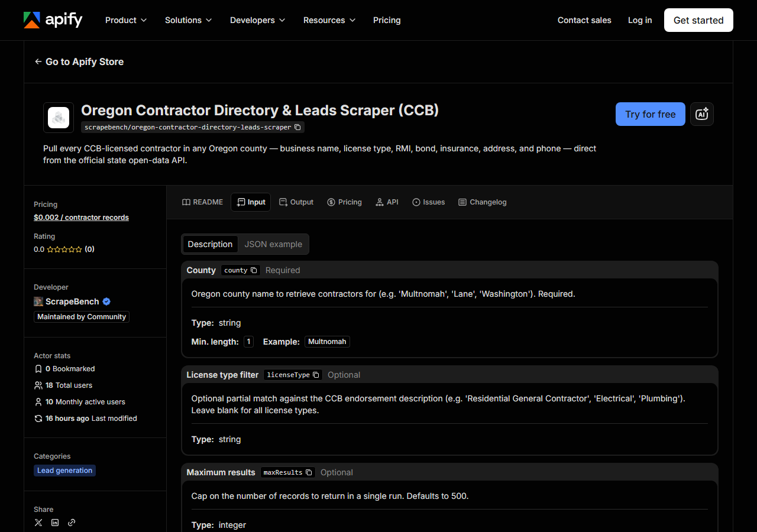Expand the Product menu

126,20
